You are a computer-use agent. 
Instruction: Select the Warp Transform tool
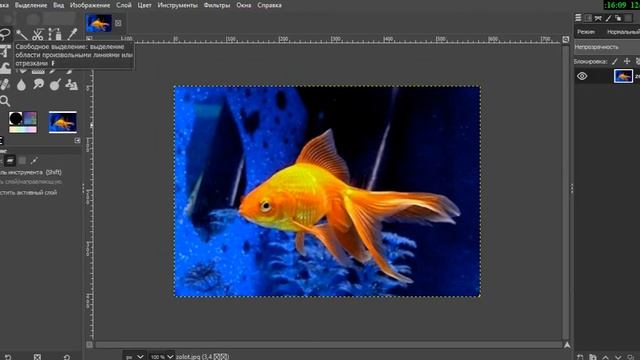pos(5,68)
